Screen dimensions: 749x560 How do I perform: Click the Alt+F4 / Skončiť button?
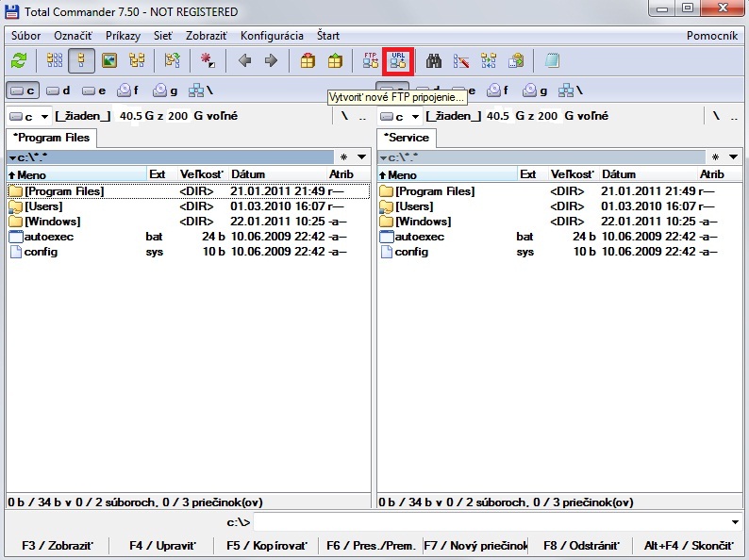(689, 545)
